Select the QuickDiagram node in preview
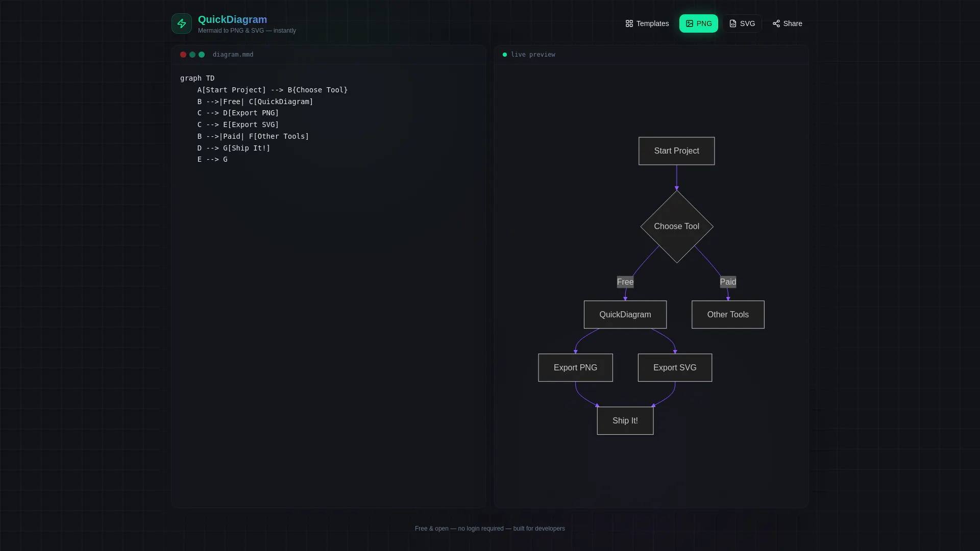980x551 pixels. [625, 315]
